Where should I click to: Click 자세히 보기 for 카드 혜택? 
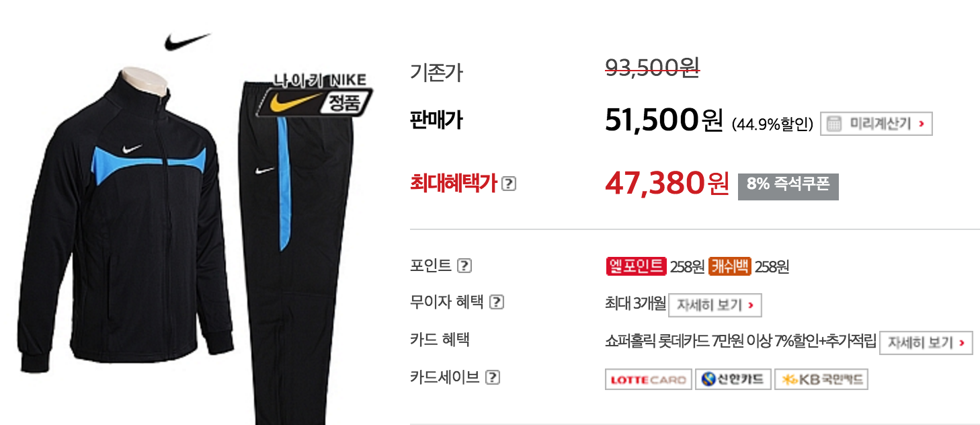[x=926, y=343]
